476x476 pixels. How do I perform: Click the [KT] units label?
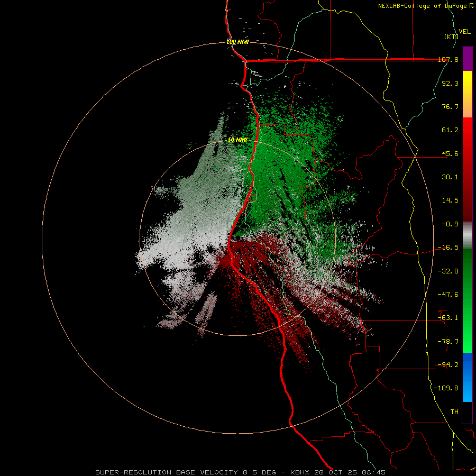[x=452, y=36]
